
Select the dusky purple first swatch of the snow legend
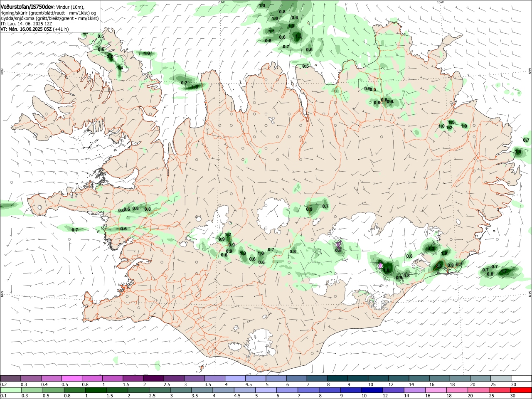10,378
